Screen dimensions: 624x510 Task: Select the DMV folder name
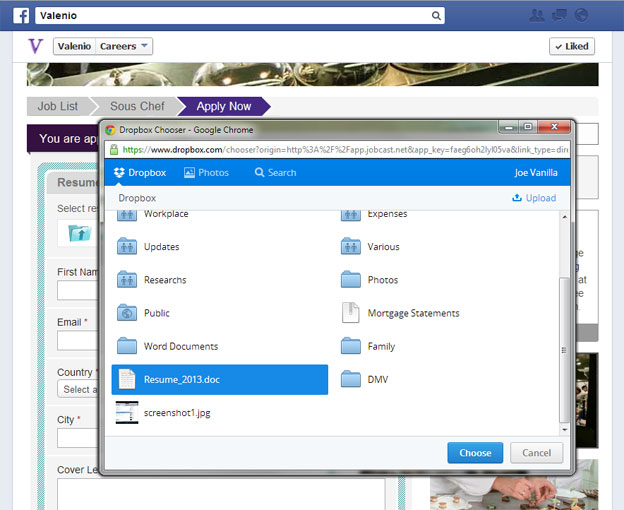pyautogui.click(x=378, y=380)
